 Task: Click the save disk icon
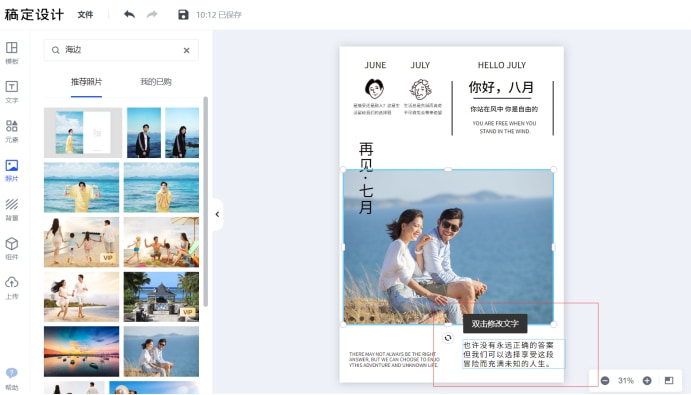pyautogui.click(x=183, y=15)
